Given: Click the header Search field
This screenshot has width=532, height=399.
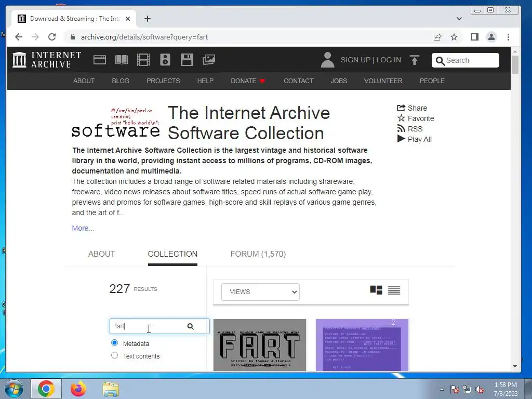Looking at the screenshot, I should pos(465,60).
